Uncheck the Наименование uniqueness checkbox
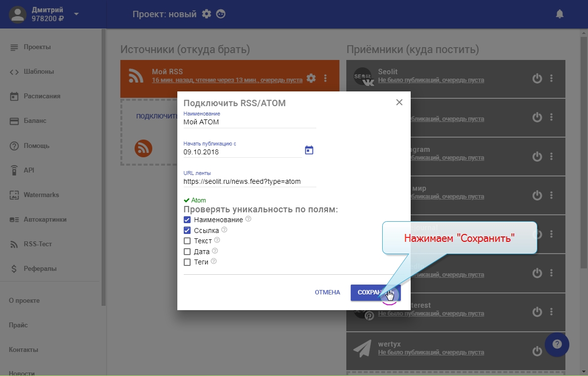588x376 pixels. [x=187, y=220]
